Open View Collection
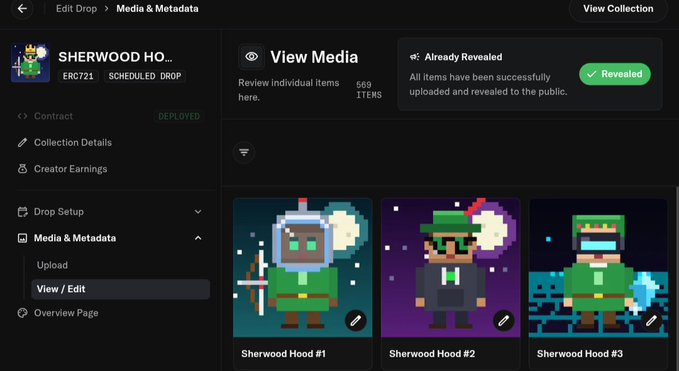This screenshot has width=679, height=371. [618, 9]
